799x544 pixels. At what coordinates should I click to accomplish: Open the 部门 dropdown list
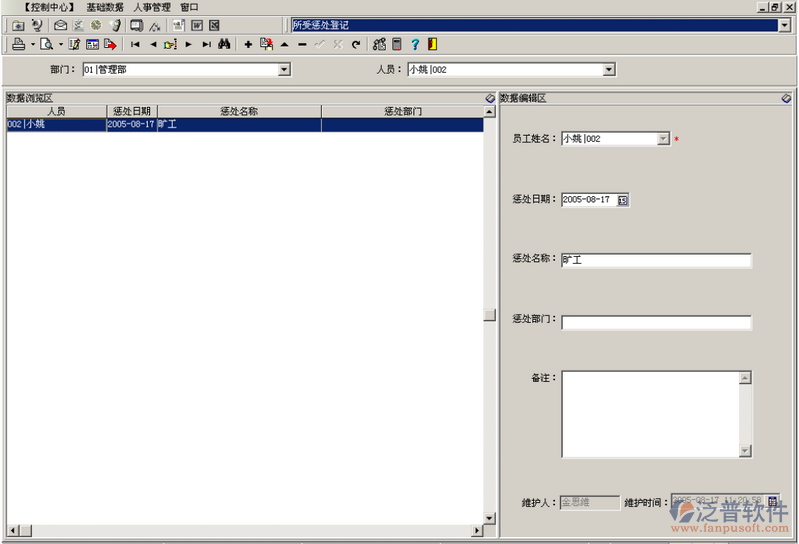(x=284, y=70)
